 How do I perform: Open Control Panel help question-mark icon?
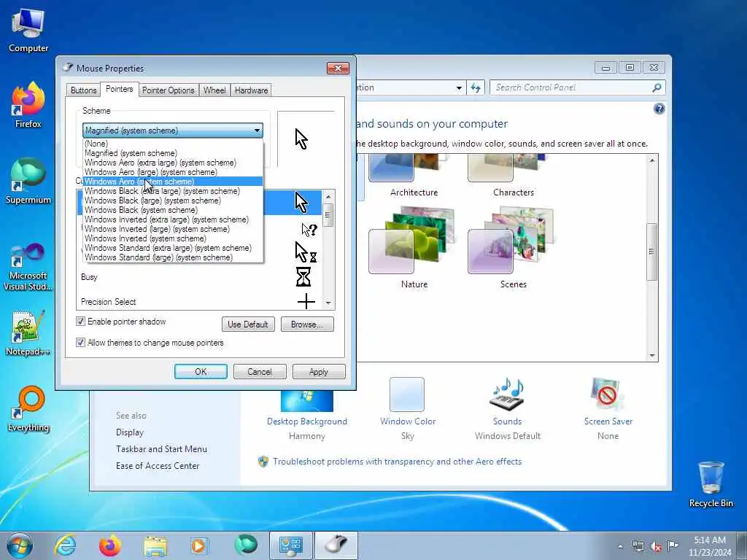click(x=659, y=109)
